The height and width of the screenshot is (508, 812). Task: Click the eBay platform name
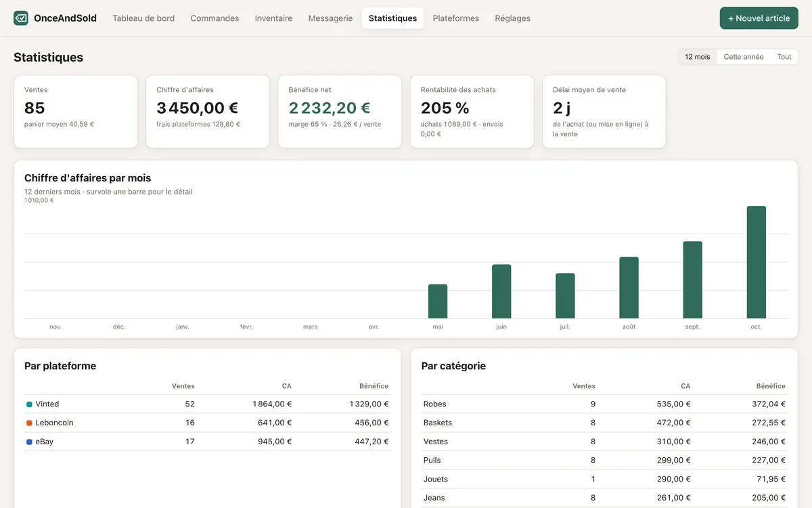45,442
